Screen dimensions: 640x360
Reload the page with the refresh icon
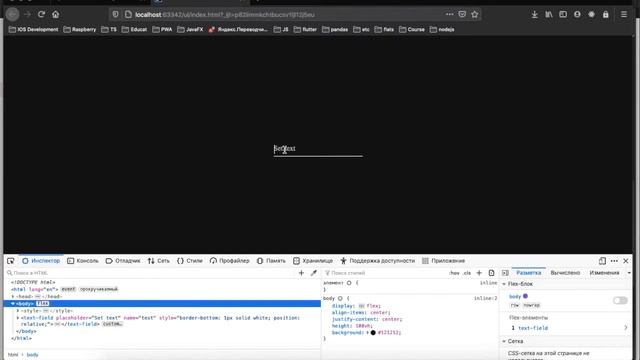[41, 14]
